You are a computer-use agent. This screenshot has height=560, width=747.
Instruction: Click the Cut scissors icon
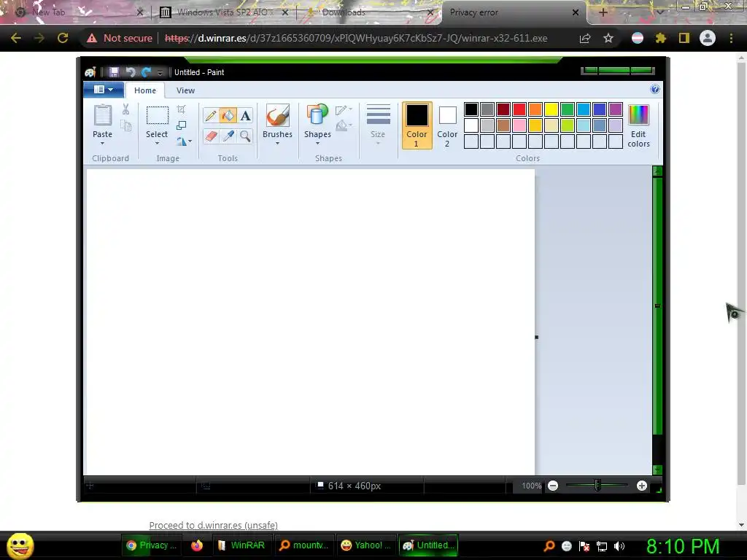coord(125,109)
